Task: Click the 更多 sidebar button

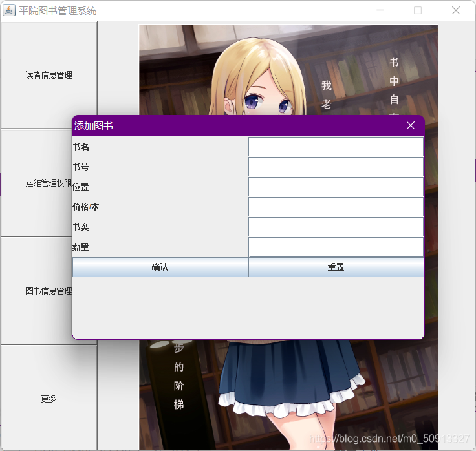Action: pyautogui.click(x=49, y=399)
